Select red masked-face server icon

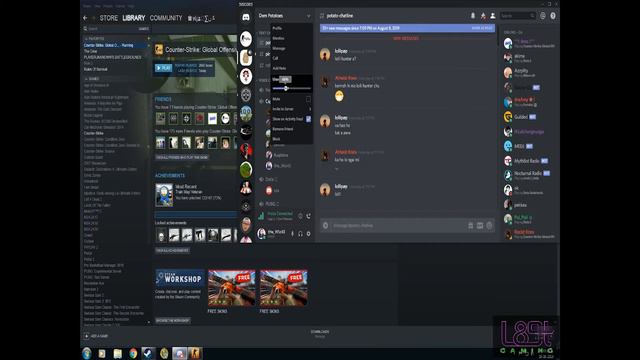[x=246, y=151]
